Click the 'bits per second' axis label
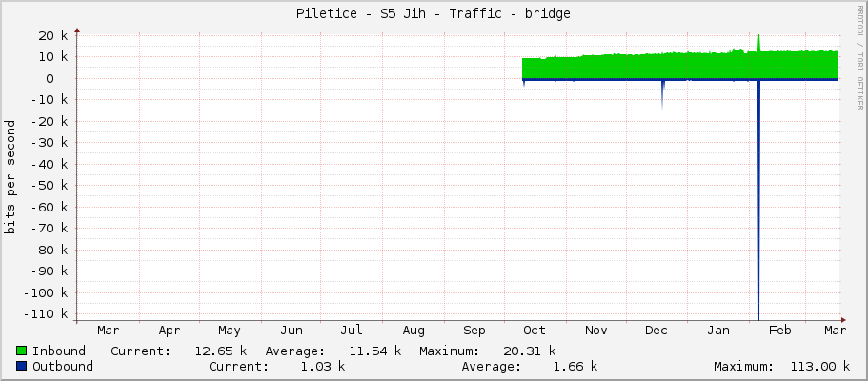The image size is (868, 381). [10, 177]
